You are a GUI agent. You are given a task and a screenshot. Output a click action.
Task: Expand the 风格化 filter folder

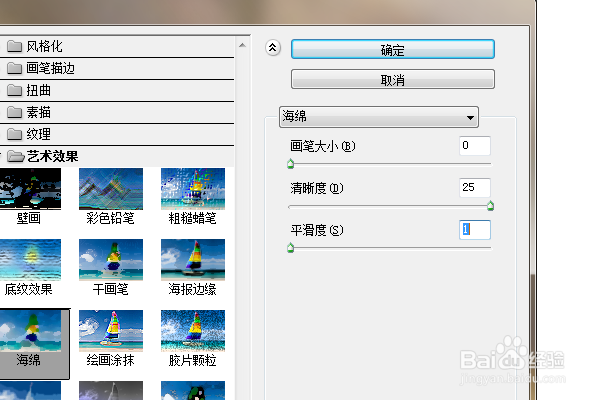pyautogui.click(x=117, y=47)
